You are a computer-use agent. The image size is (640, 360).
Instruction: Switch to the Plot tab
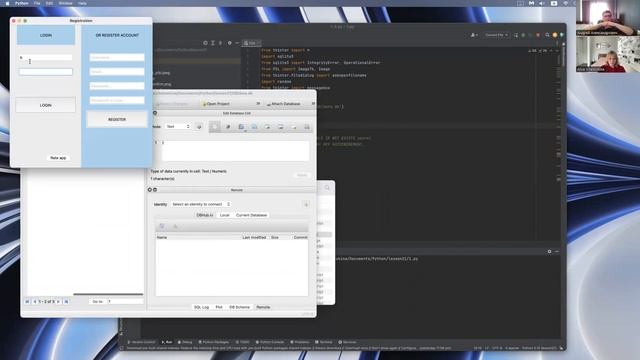pyautogui.click(x=219, y=307)
